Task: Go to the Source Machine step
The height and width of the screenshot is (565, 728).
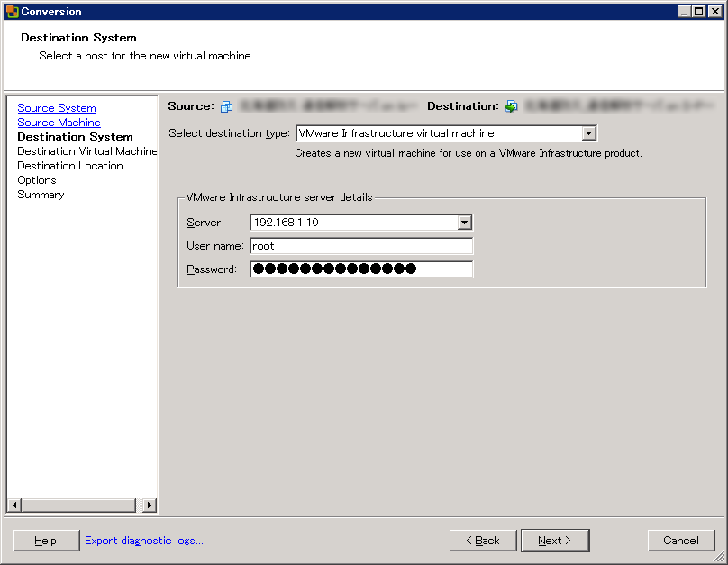Action: point(59,123)
